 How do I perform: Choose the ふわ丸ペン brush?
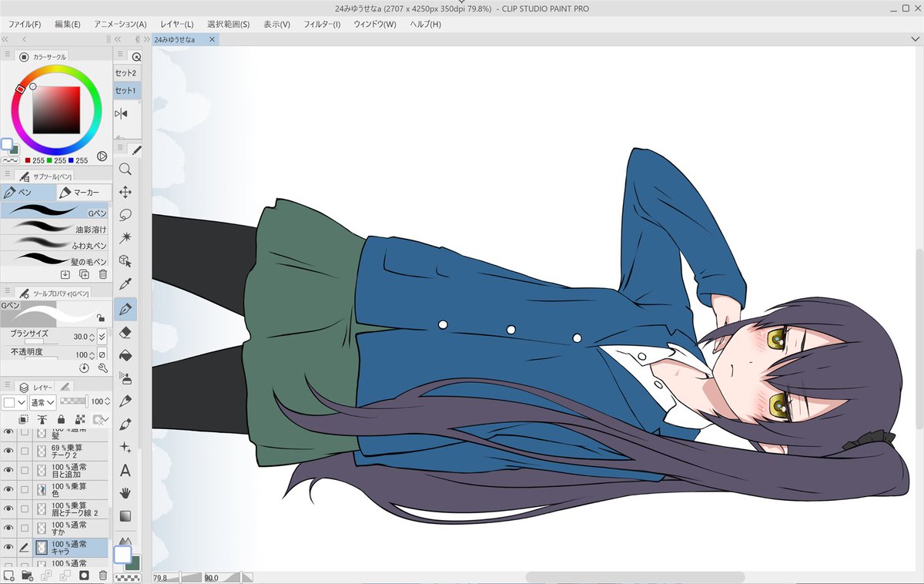(x=55, y=245)
